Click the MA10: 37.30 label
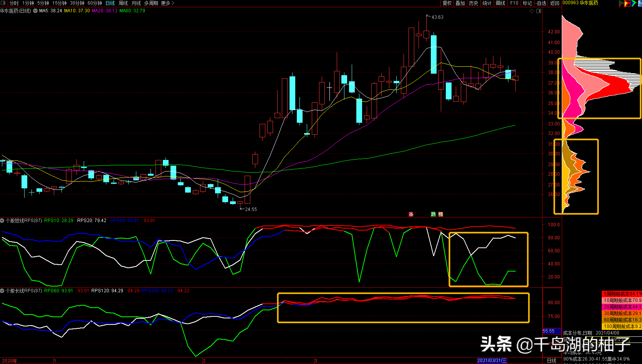 point(77,11)
